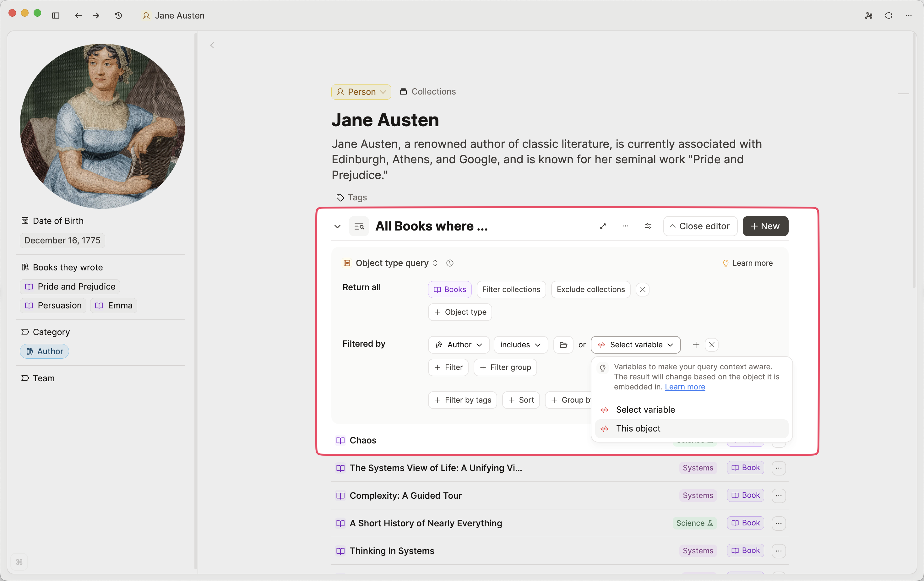Click the folder icon next to includes

563,345
